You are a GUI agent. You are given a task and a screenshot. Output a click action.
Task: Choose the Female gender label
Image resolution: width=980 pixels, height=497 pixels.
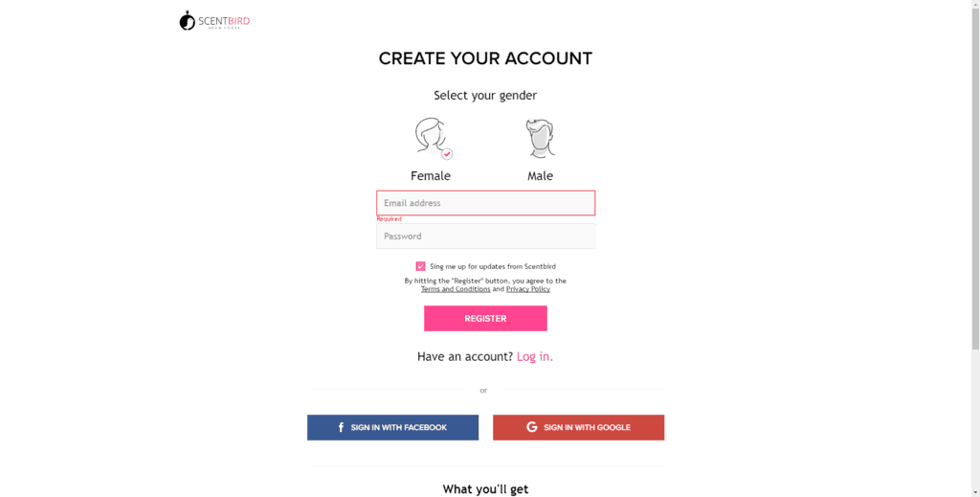click(431, 175)
